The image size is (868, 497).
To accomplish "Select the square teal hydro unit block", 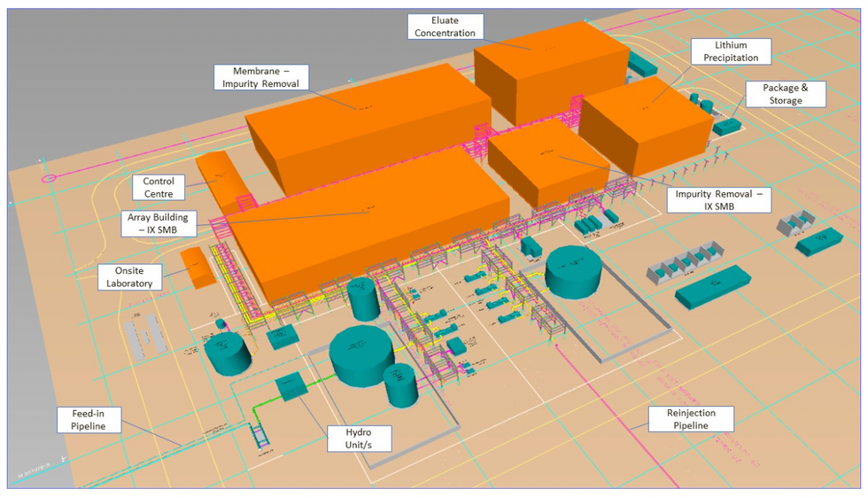I will tap(290, 387).
